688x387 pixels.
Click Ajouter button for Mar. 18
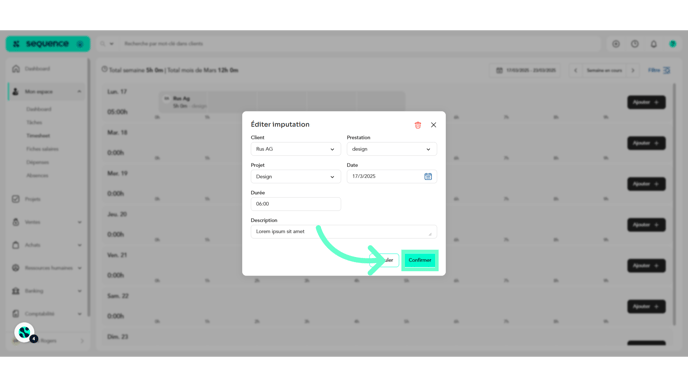click(x=646, y=143)
